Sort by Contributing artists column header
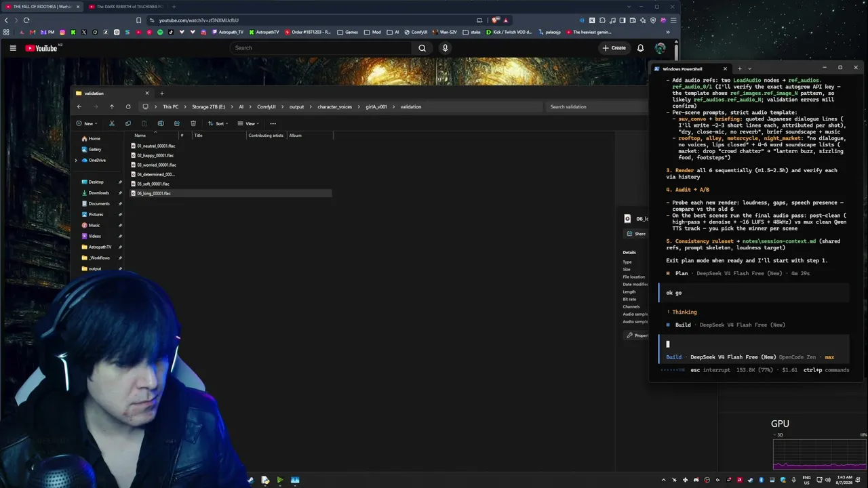Screen dimensions: 868x488 click(266, 136)
